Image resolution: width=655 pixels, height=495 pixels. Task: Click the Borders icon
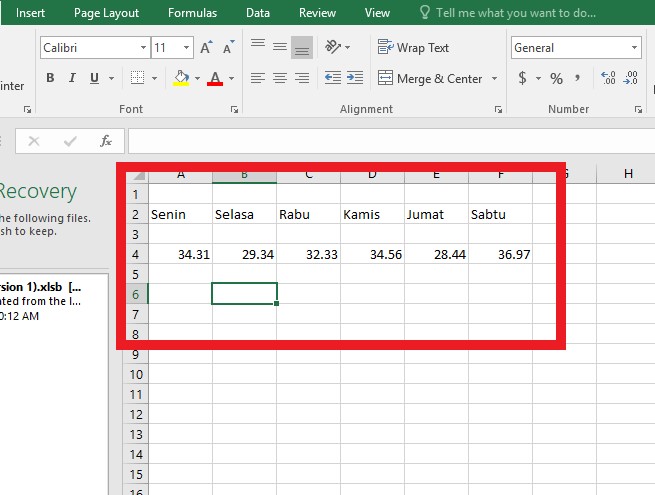click(x=137, y=78)
